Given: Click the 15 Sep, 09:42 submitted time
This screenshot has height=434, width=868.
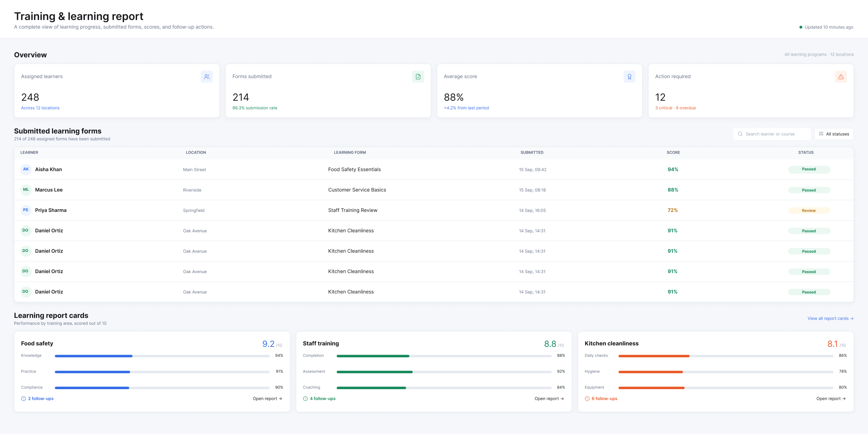Looking at the screenshot, I should [x=533, y=170].
